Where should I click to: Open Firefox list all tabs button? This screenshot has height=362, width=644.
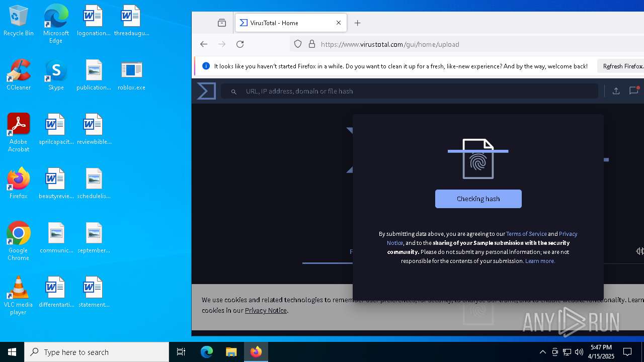222,23
